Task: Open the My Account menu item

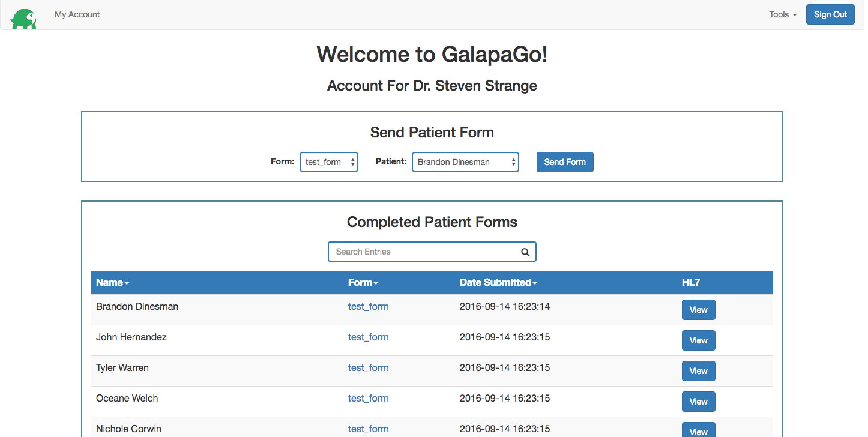Action: click(77, 14)
